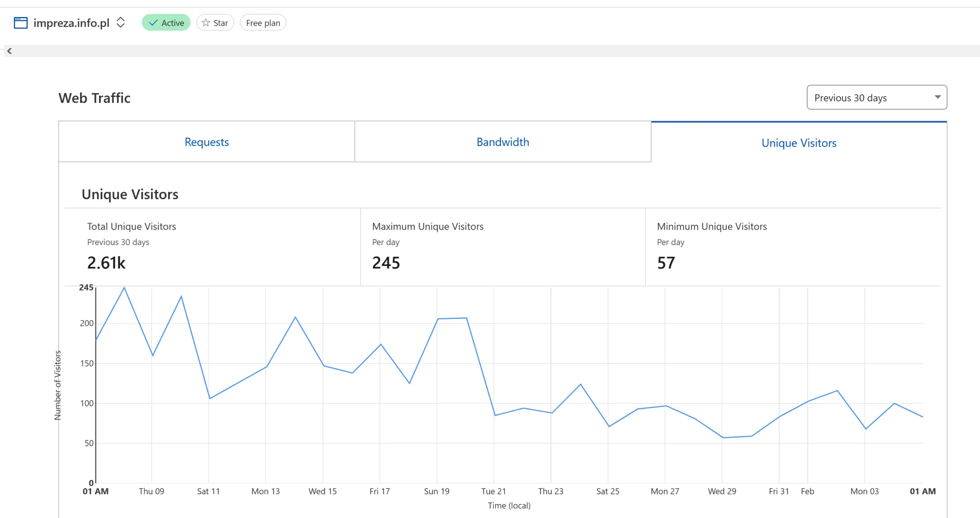Click the star icon in Star button

coord(206,23)
